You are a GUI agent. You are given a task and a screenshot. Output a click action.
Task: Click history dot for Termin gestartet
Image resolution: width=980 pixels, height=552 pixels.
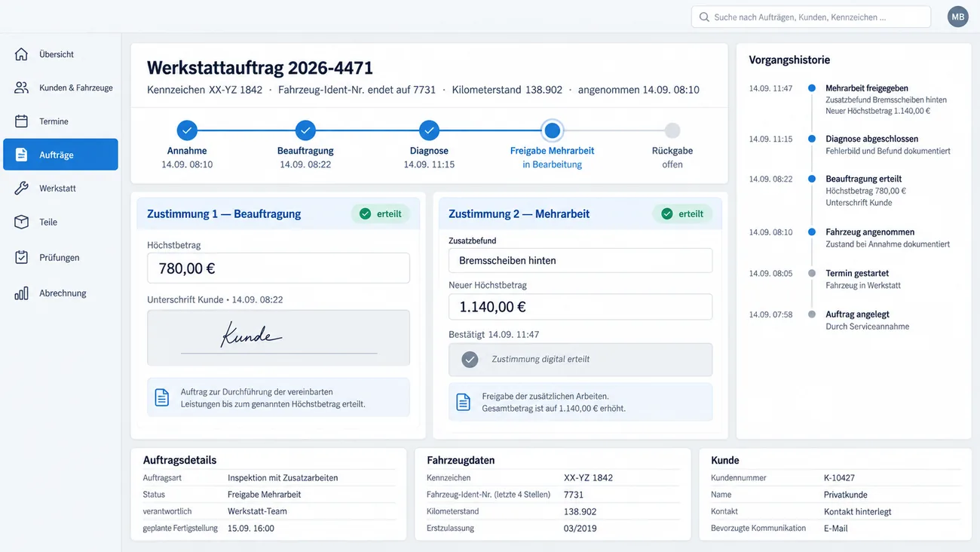(812, 273)
